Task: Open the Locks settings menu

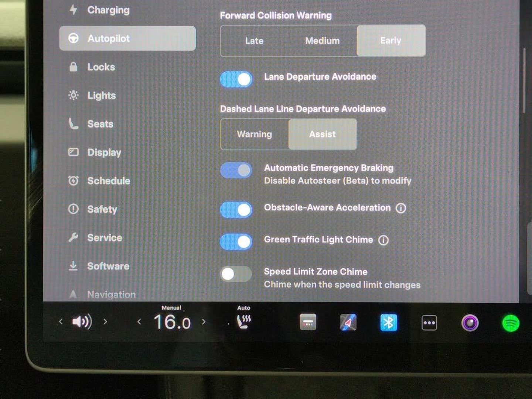Action: click(101, 67)
